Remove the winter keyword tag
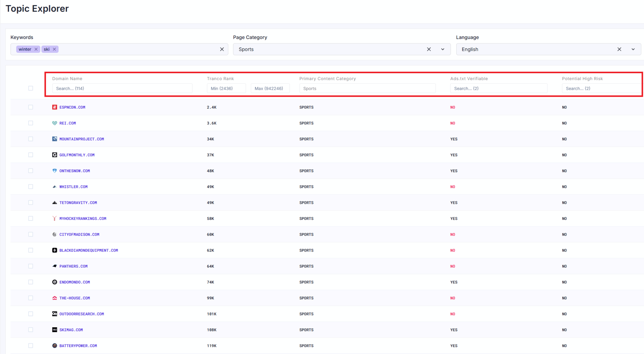The width and height of the screenshot is (644, 354). tap(36, 49)
